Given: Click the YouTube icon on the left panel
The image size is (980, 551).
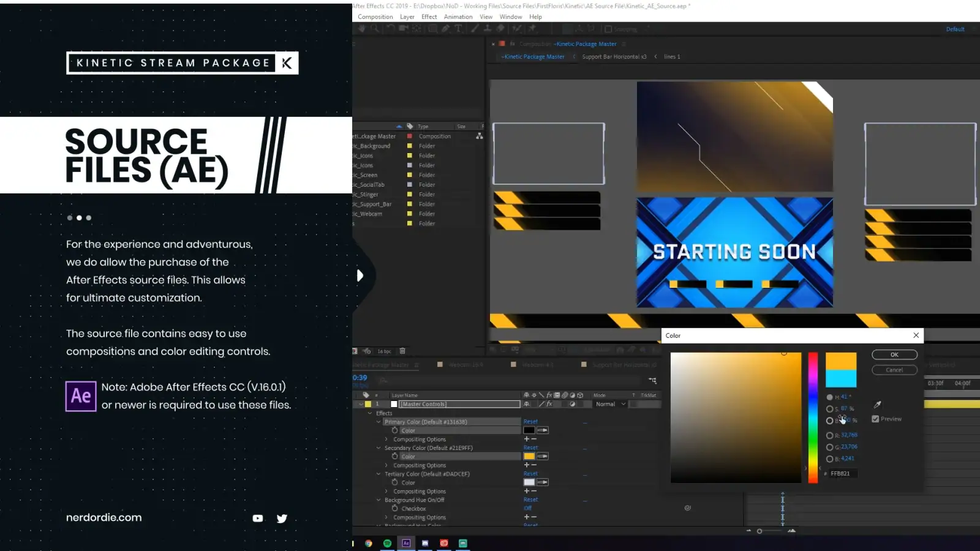Looking at the screenshot, I should 258,519.
